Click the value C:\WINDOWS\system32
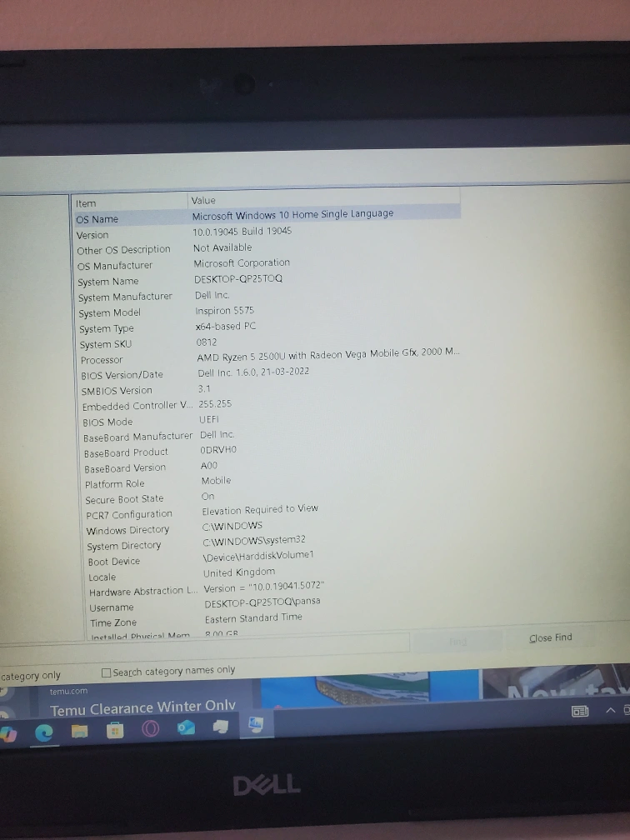 click(254, 541)
